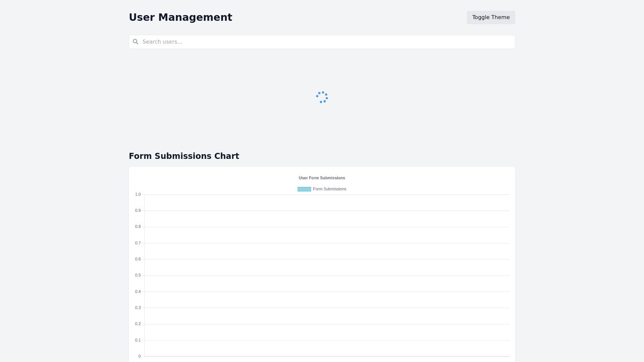Click the Toggle Theme button
Viewport: 644px width, 362px height.
491,17
